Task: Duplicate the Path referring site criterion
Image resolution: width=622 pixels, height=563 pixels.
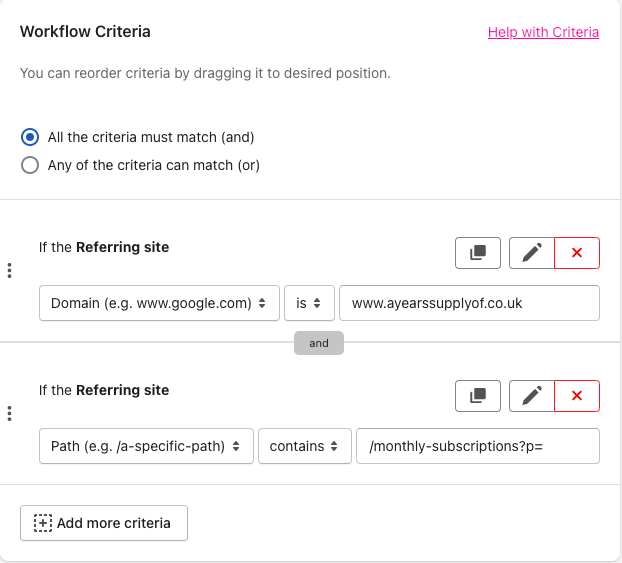Action: pos(478,396)
